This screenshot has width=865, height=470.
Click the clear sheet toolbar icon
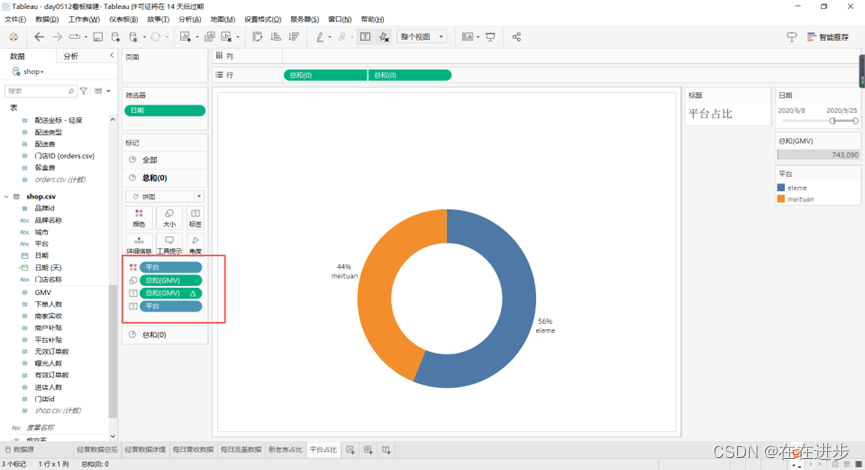tap(226, 37)
